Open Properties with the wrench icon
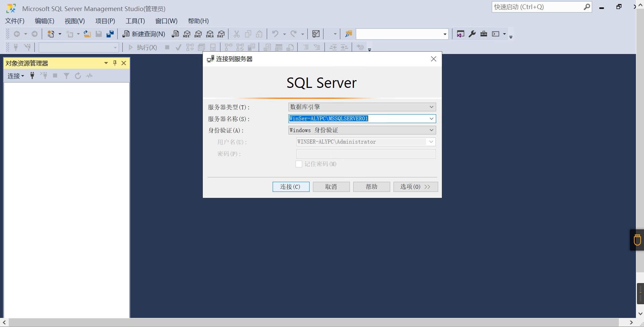The width and height of the screenshot is (644, 327). point(472,34)
